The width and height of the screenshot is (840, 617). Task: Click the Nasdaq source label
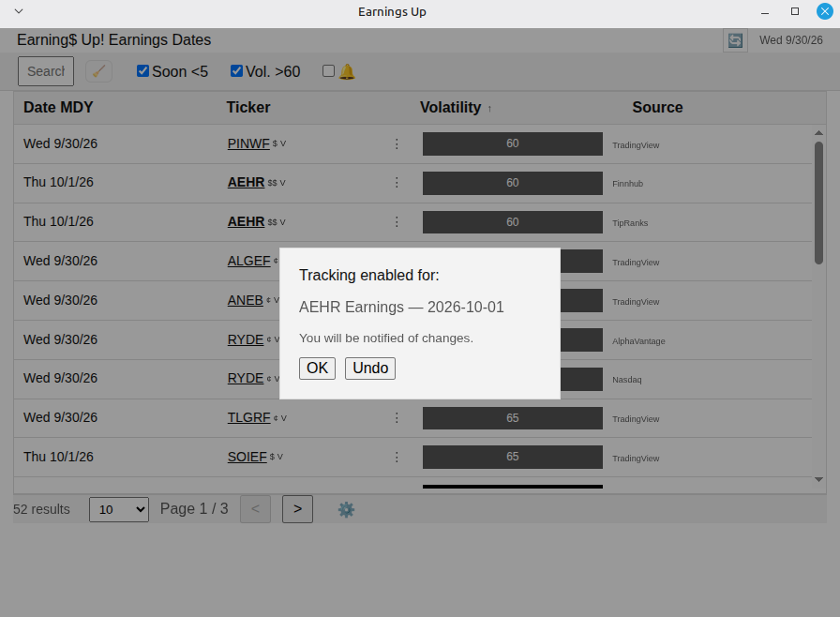(627, 380)
